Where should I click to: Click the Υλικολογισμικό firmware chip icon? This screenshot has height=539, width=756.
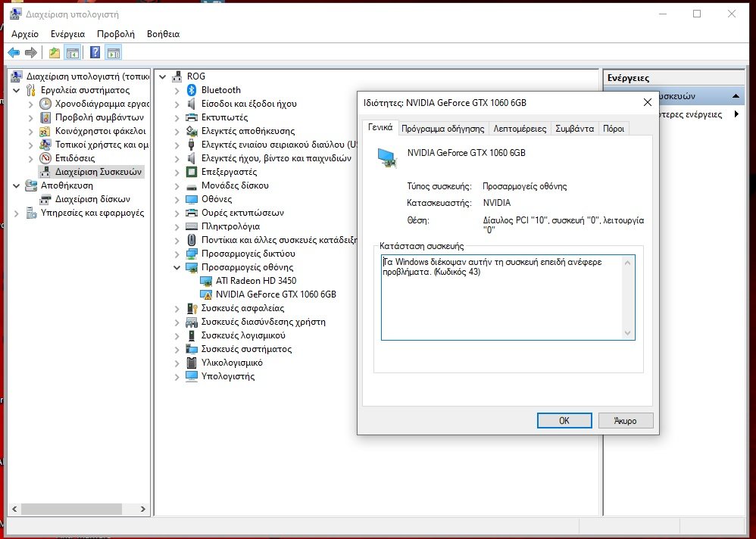pos(192,363)
